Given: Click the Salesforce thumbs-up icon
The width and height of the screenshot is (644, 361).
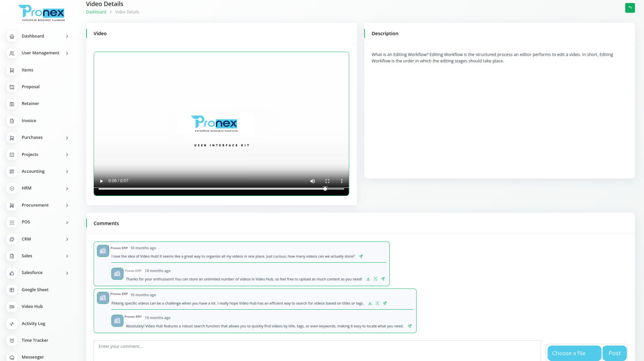Looking at the screenshot, I should point(12,273).
